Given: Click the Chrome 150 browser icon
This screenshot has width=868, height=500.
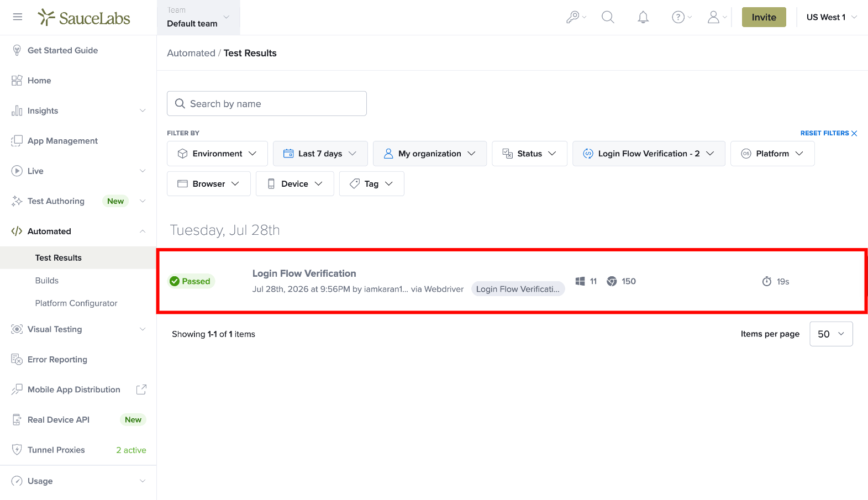Looking at the screenshot, I should pyautogui.click(x=612, y=281).
